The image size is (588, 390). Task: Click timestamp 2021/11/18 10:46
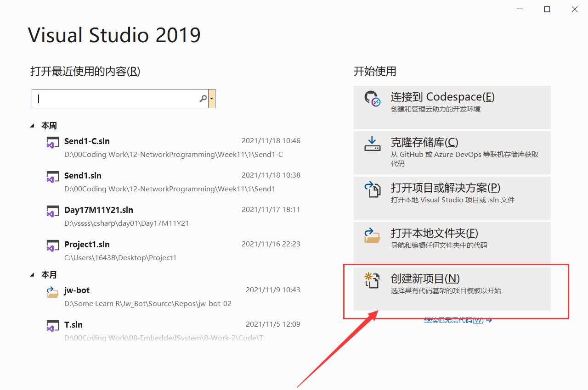pyautogui.click(x=271, y=141)
